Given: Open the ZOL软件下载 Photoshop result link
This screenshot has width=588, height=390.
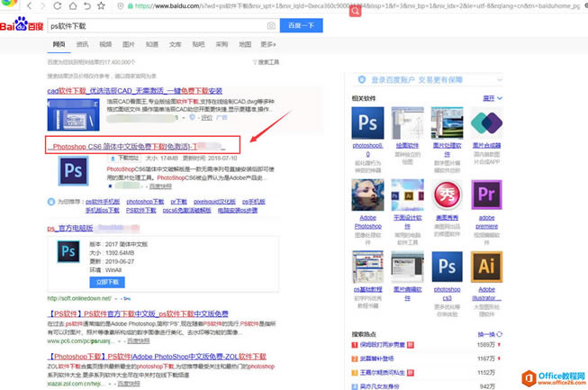Looking at the screenshot, I should 157,357.
